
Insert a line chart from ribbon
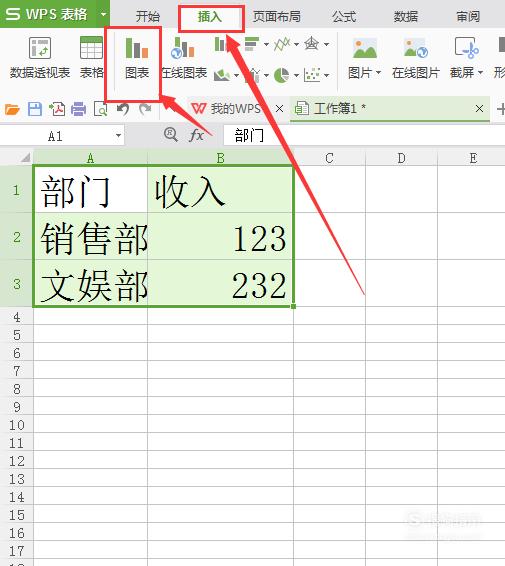(282, 44)
